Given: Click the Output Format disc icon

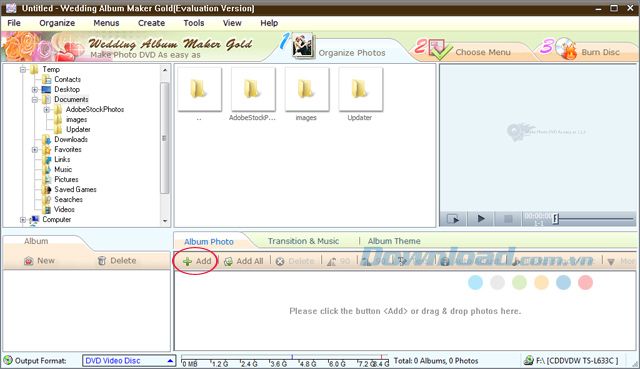Looking at the screenshot, I should (x=8, y=360).
